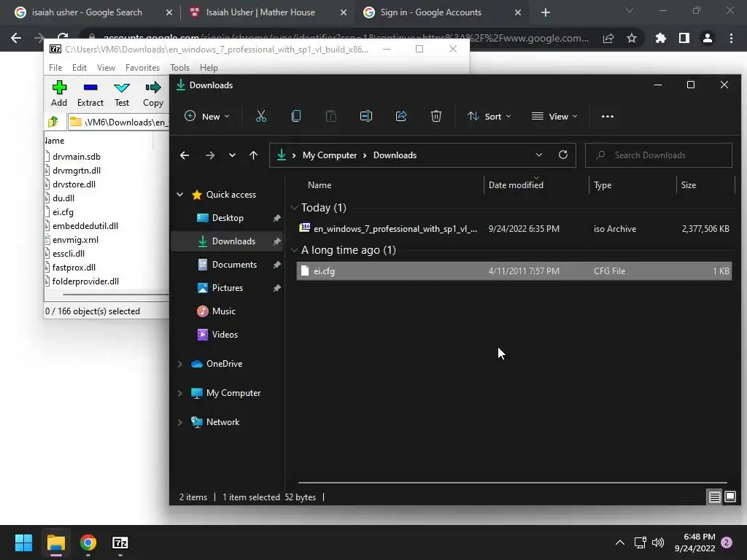The height and width of the screenshot is (560, 747).
Task: Click 7-Zip Copy button
Action: [153, 94]
